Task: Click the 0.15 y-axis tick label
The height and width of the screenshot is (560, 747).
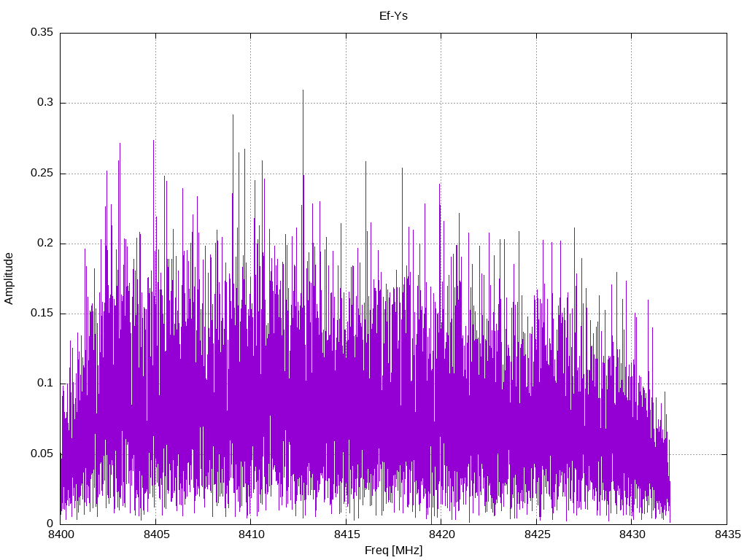Action: click(42, 314)
